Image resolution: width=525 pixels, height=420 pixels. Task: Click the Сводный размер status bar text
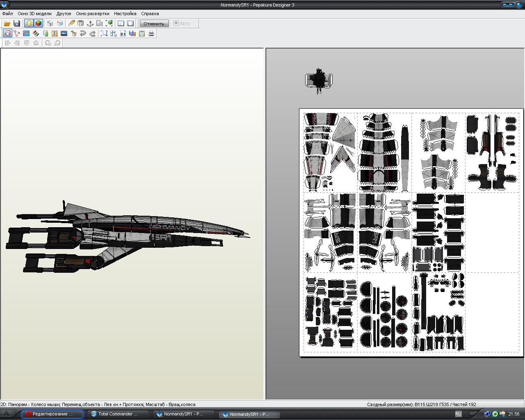click(422, 404)
